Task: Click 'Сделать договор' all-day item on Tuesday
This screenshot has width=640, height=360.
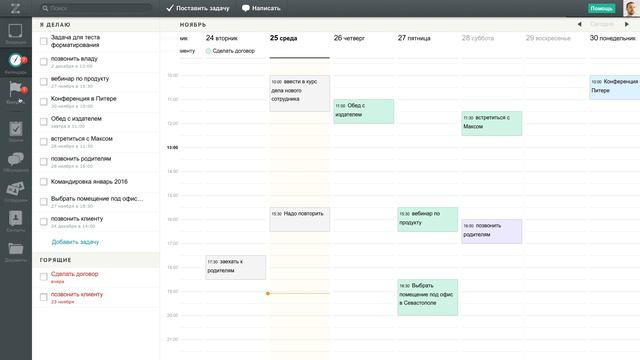Action: click(233, 51)
